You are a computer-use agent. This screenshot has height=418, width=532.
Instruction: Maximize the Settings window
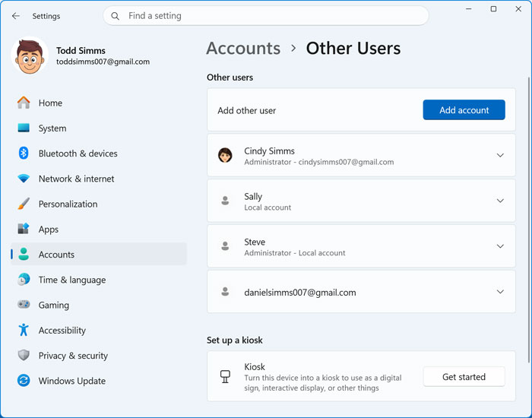click(x=493, y=9)
